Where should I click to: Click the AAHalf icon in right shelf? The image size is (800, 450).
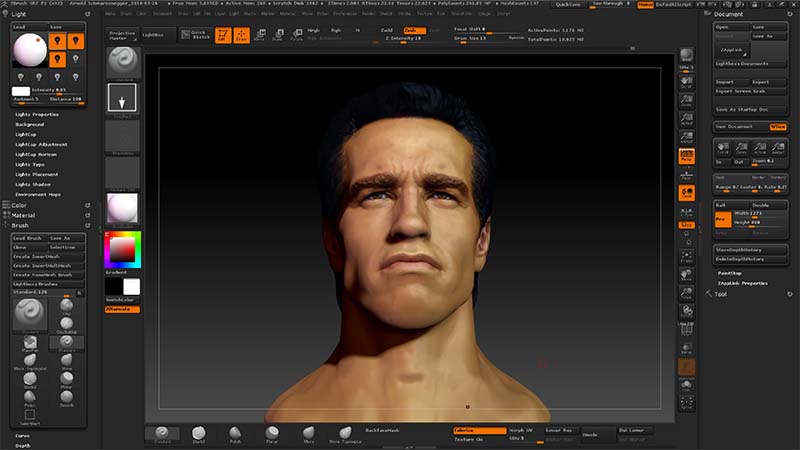(687, 137)
